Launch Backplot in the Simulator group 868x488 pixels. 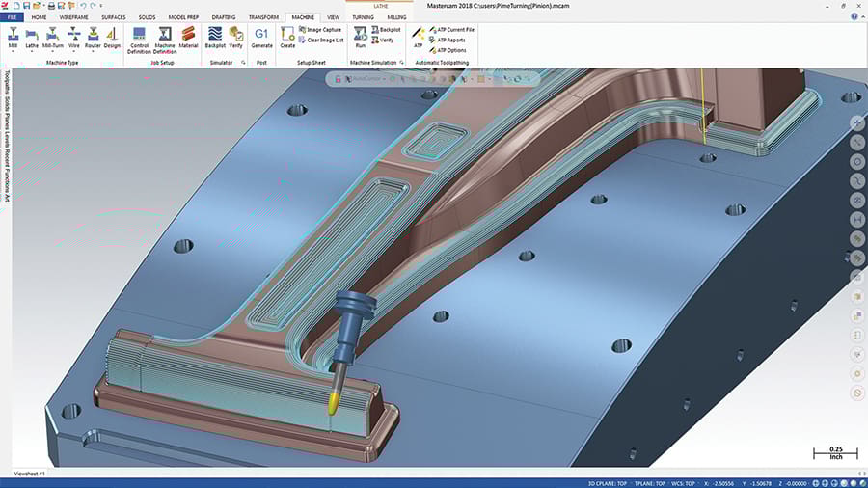pos(215,37)
